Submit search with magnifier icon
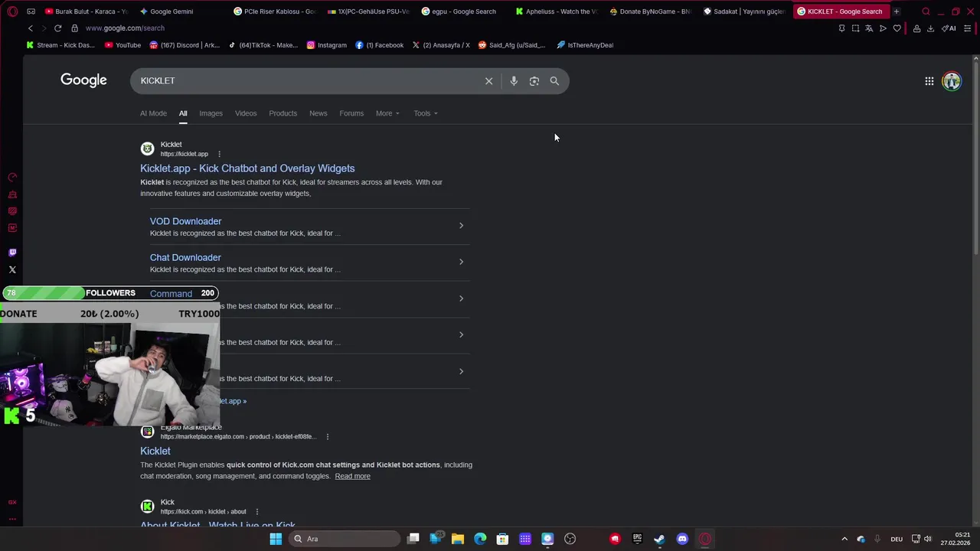980x551 pixels. pos(554,81)
